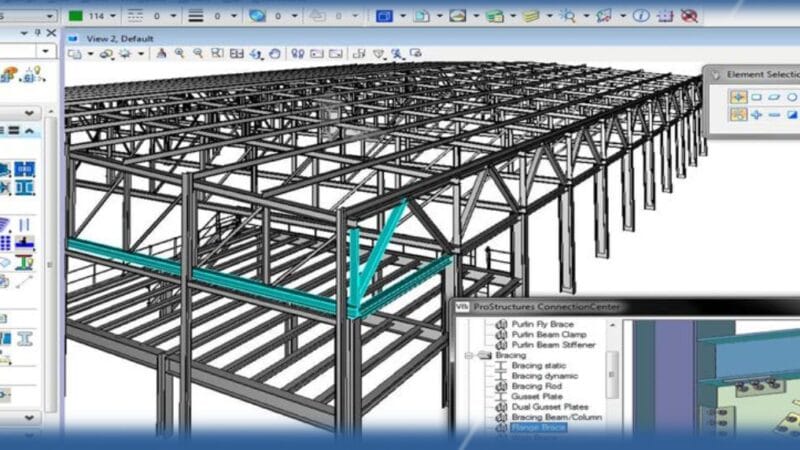Click the Adjust Brightness sun icon
Image resolution: width=800 pixels, height=450 pixels.
click(x=126, y=54)
